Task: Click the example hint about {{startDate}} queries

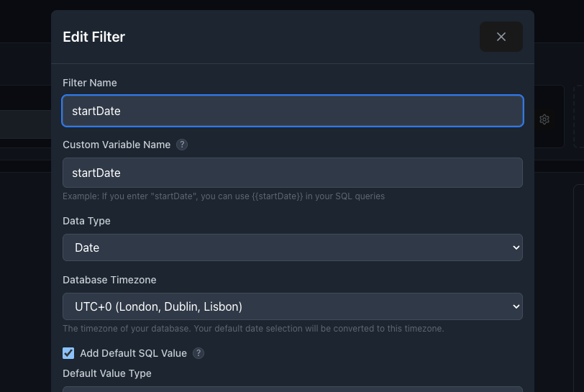Action: coord(223,196)
